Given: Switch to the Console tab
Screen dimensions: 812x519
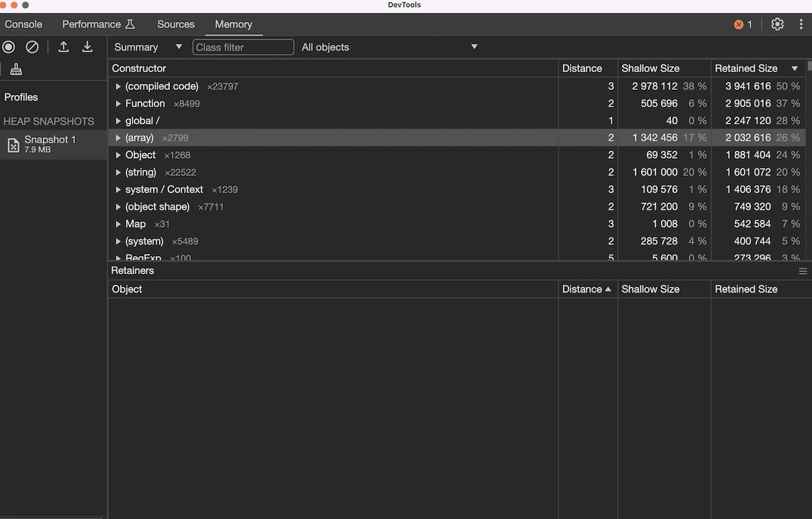Looking at the screenshot, I should tap(23, 24).
